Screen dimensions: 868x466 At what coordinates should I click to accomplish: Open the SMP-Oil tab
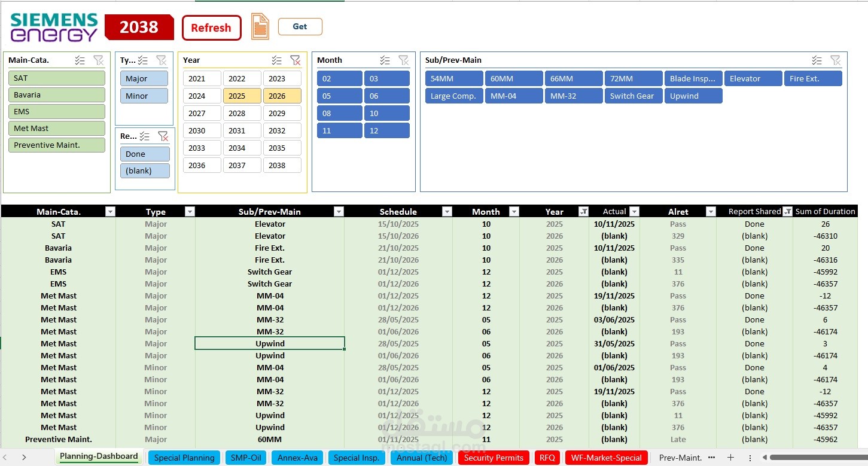(x=245, y=458)
